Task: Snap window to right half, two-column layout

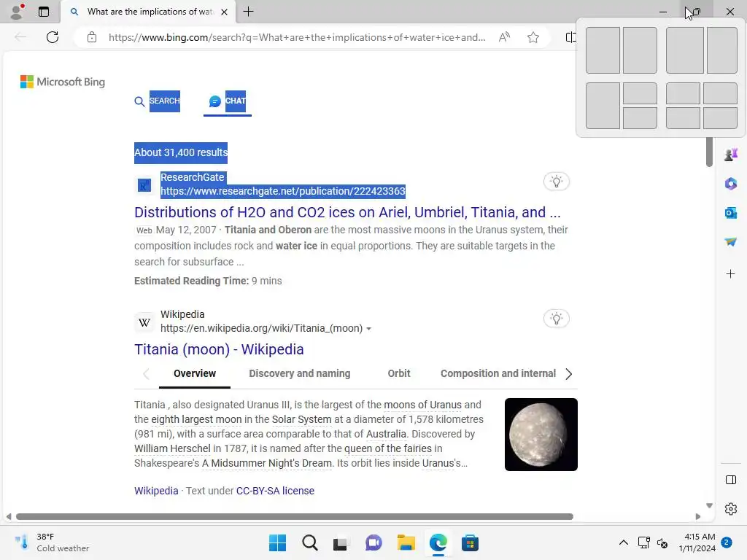Action: pos(640,50)
